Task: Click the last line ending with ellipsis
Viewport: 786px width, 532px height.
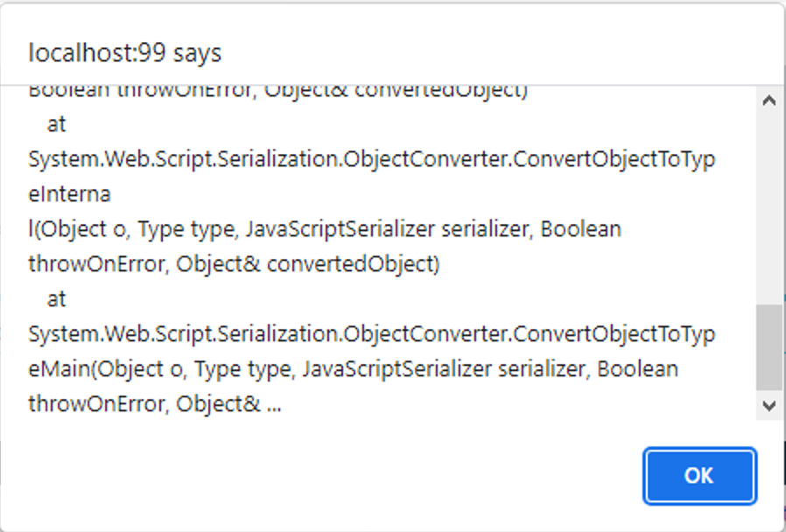Action: point(155,404)
